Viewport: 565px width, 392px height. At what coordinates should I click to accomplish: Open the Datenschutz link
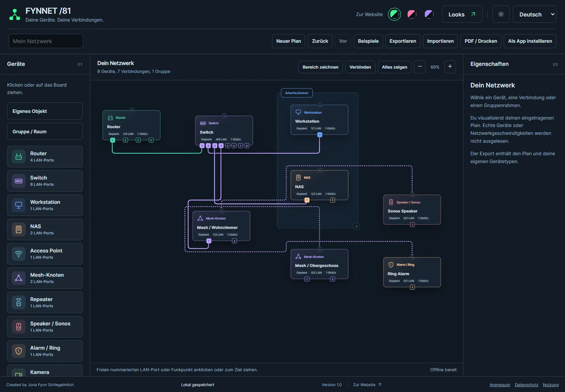click(x=527, y=385)
